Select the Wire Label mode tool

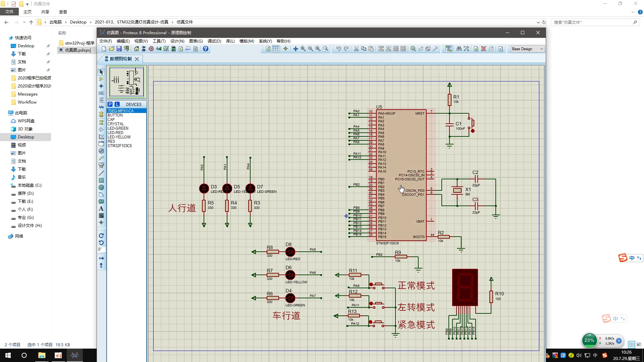coord(101,93)
